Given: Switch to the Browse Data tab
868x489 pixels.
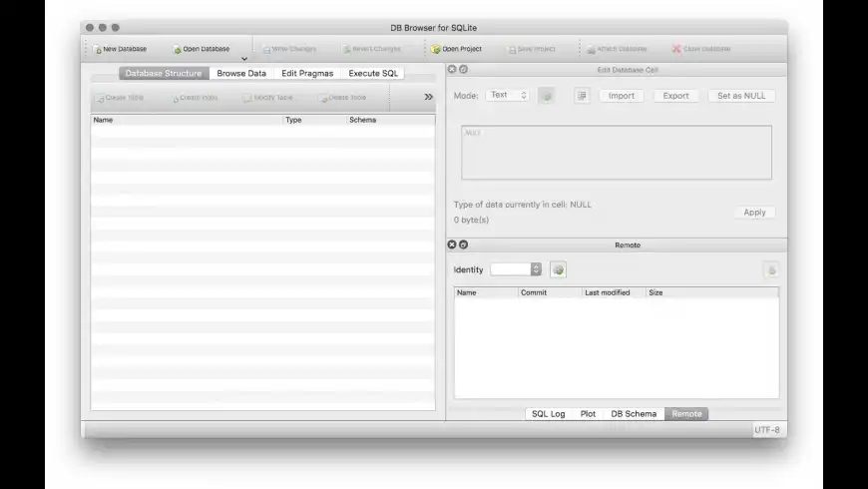Looking at the screenshot, I should (241, 73).
